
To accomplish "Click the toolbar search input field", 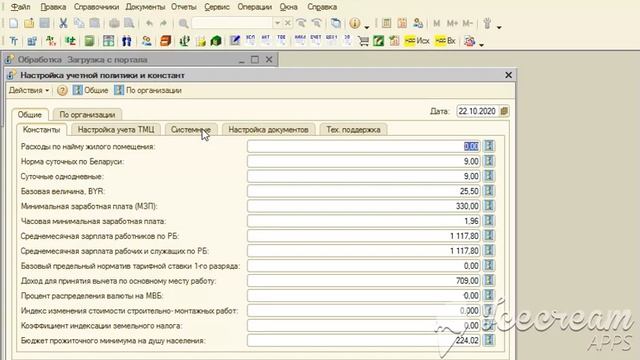I will pyautogui.click(x=232, y=23).
